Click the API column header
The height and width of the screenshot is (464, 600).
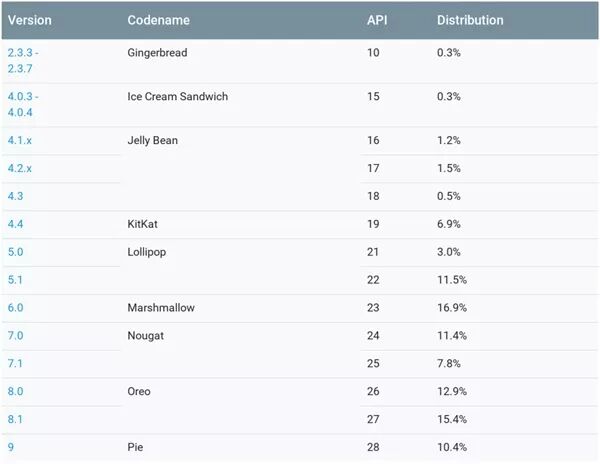click(378, 20)
